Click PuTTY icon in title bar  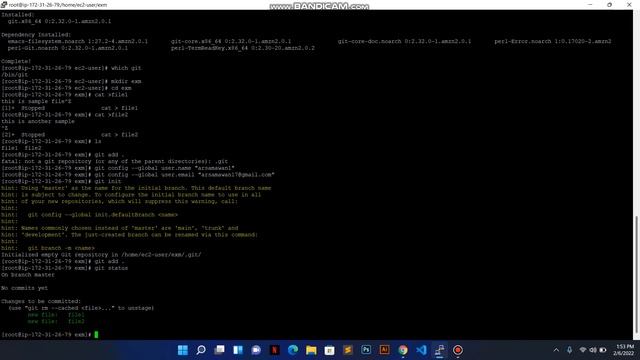pyautogui.click(x=4, y=5)
